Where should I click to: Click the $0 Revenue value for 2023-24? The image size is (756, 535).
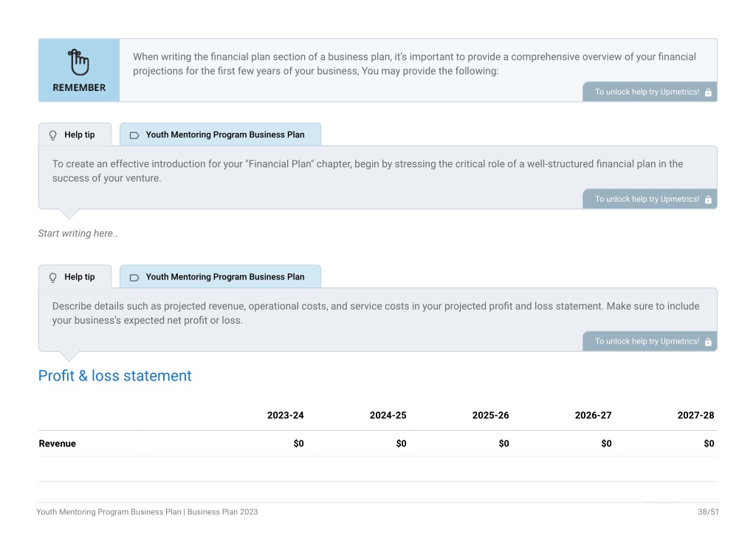(x=298, y=444)
